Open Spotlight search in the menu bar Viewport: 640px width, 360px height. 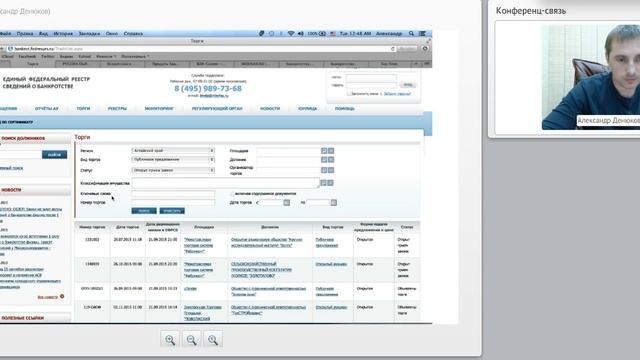411,33
